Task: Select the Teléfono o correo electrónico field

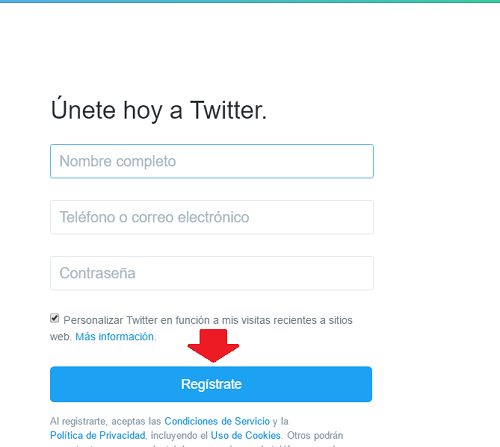Action: click(x=212, y=217)
